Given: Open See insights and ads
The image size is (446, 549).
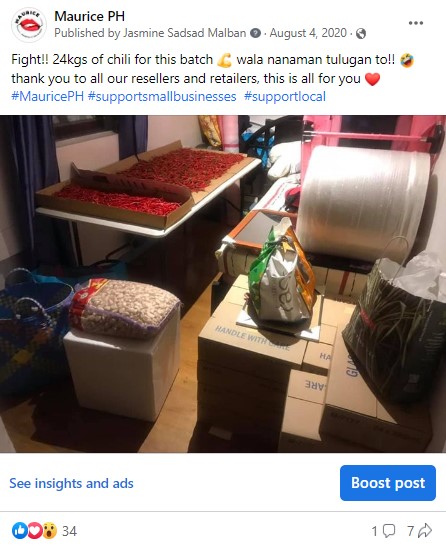Looking at the screenshot, I should 71,483.
